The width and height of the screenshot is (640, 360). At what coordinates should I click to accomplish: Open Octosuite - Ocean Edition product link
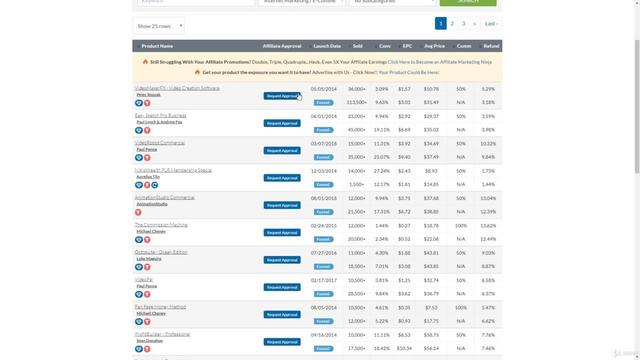click(x=161, y=252)
